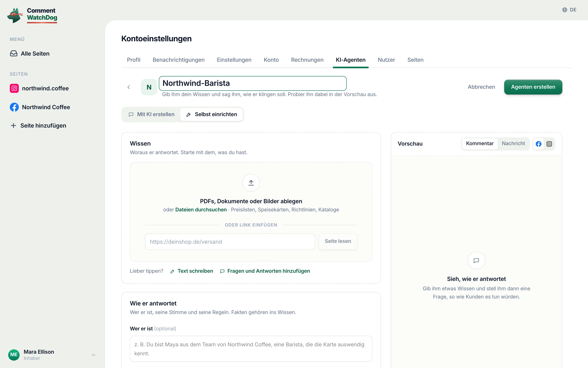Screen dimensions: 588x368
Task: Select Nachricht preview mode
Action: point(513,144)
